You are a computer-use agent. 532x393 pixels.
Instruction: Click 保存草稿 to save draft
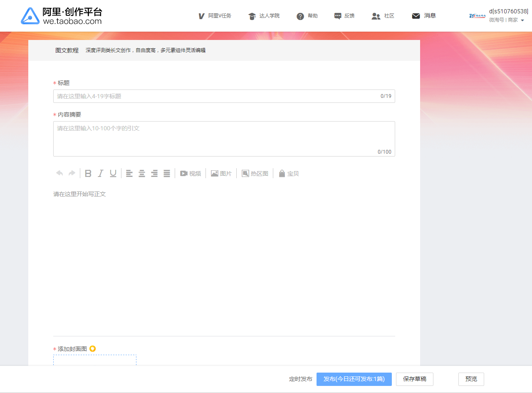(x=414, y=379)
